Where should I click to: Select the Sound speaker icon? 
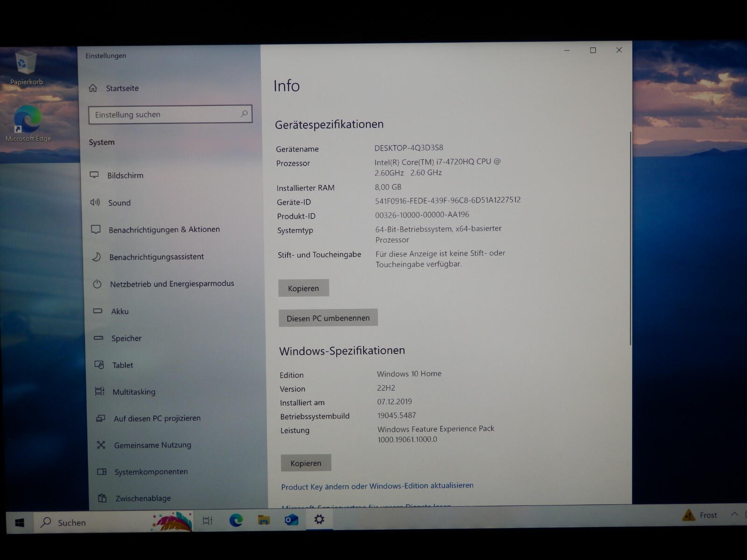point(95,202)
